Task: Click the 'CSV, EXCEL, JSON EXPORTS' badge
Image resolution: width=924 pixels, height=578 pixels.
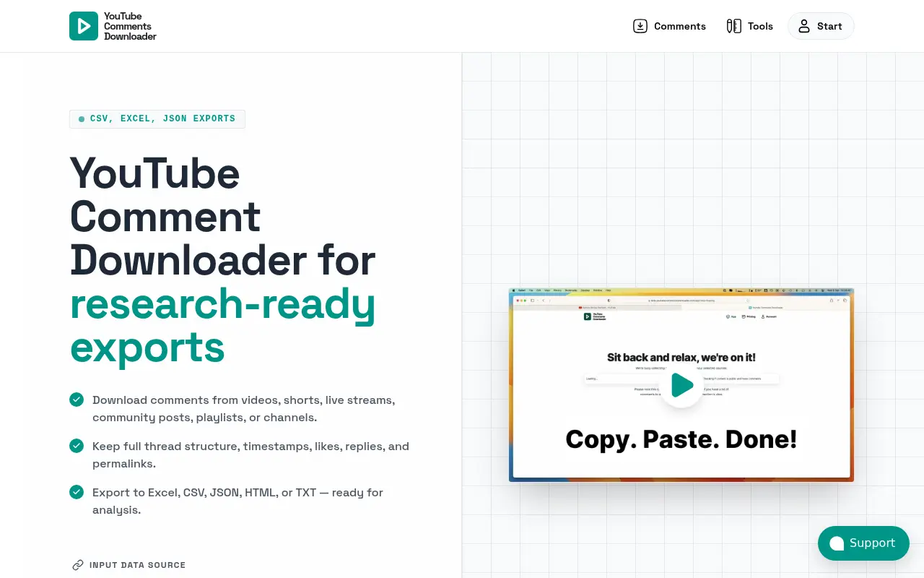Action: [x=157, y=118]
